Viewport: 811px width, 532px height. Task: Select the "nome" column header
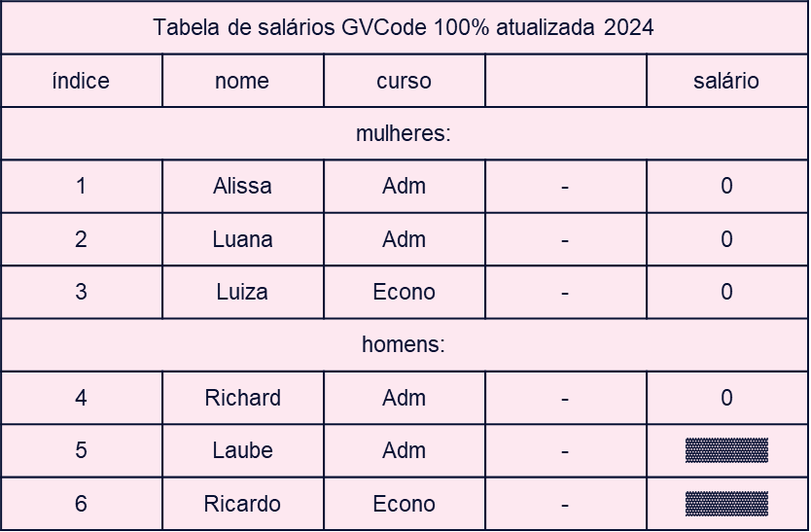point(242,81)
